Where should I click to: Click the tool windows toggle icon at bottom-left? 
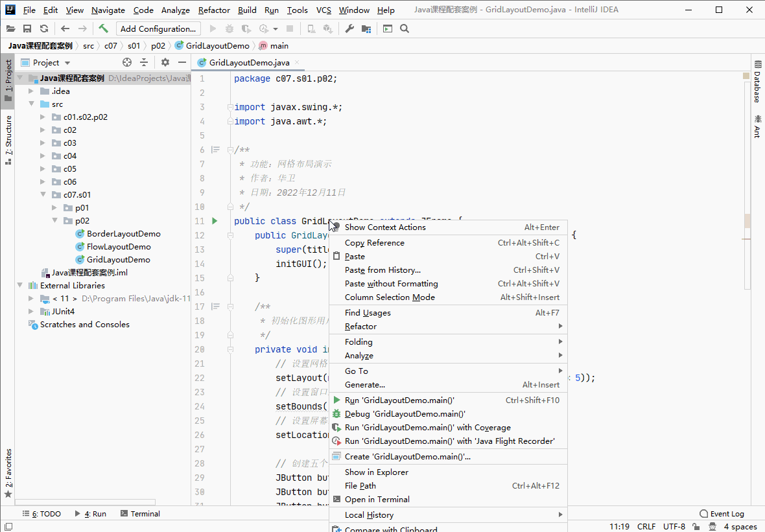[x=8, y=527]
